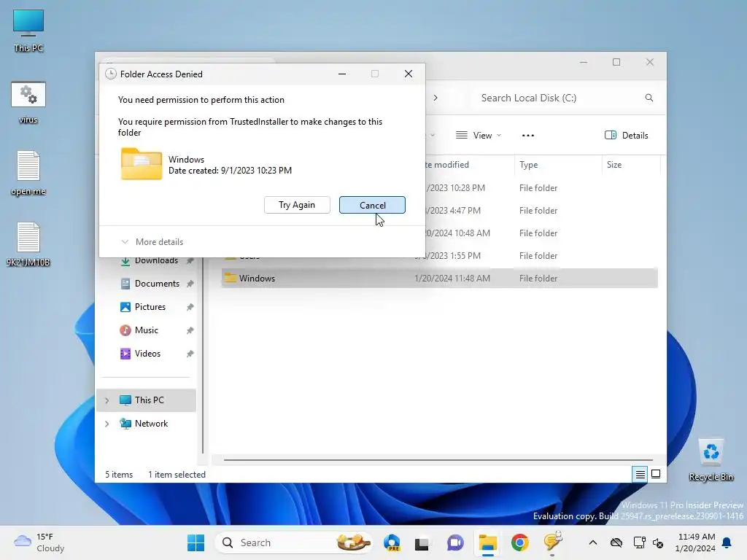Open the weather widget showing Cloudy

39,542
